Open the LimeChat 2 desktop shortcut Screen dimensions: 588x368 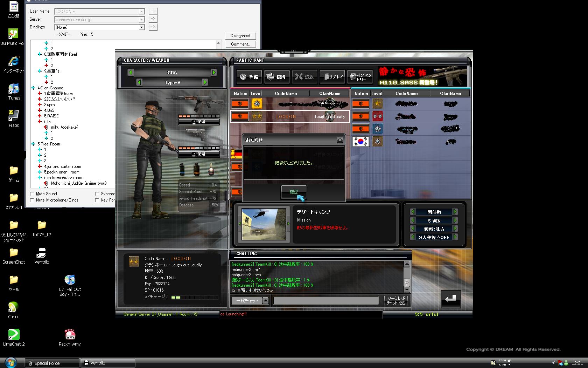point(14,338)
